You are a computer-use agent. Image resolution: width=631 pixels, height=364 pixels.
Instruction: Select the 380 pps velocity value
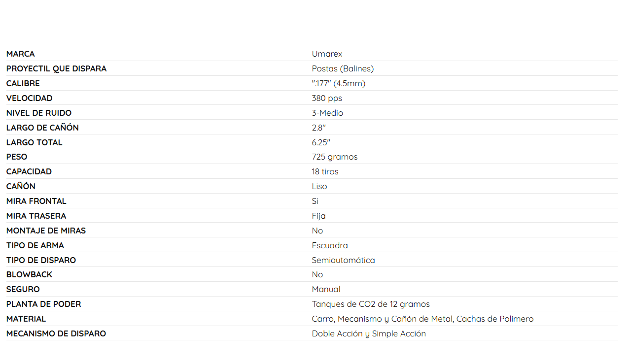click(327, 98)
